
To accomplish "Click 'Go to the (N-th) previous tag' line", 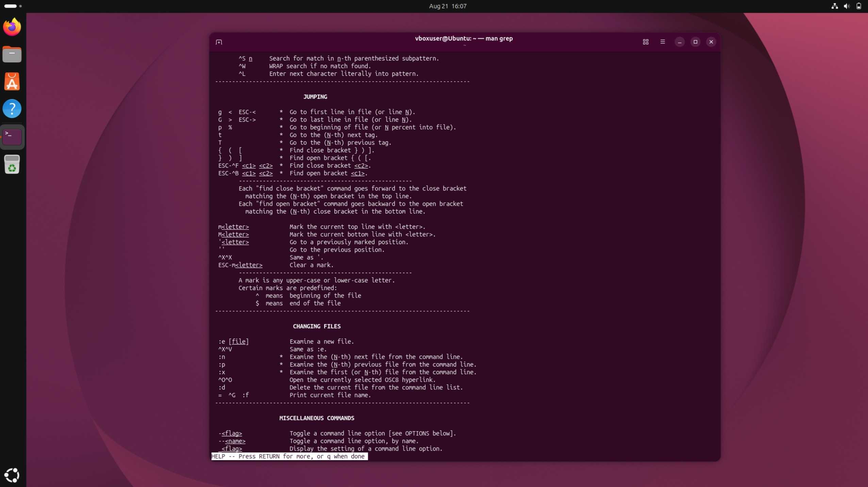I will tap(340, 142).
